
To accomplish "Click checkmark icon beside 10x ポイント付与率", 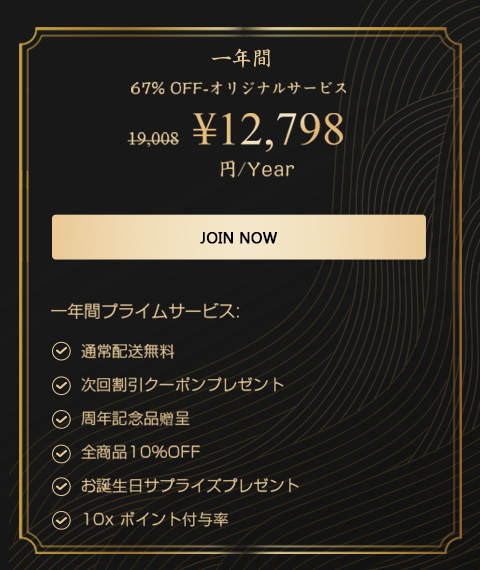I will 61,520.
